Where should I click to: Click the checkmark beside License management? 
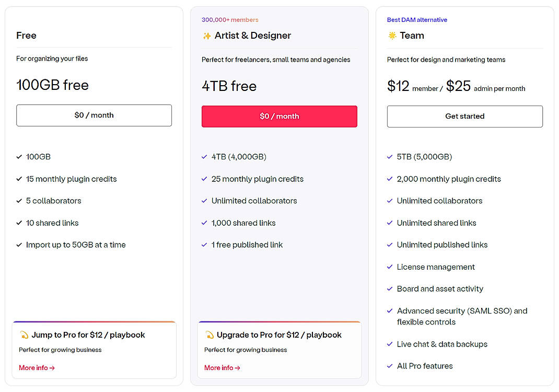pyautogui.click(x=389, y=267)
